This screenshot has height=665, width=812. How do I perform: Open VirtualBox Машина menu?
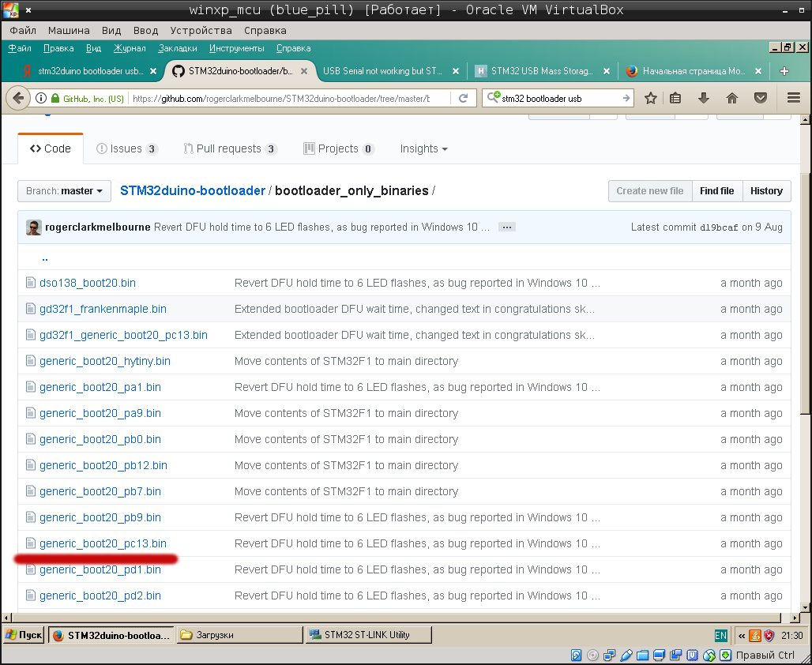pyautogui.click(x=69, y=31)
